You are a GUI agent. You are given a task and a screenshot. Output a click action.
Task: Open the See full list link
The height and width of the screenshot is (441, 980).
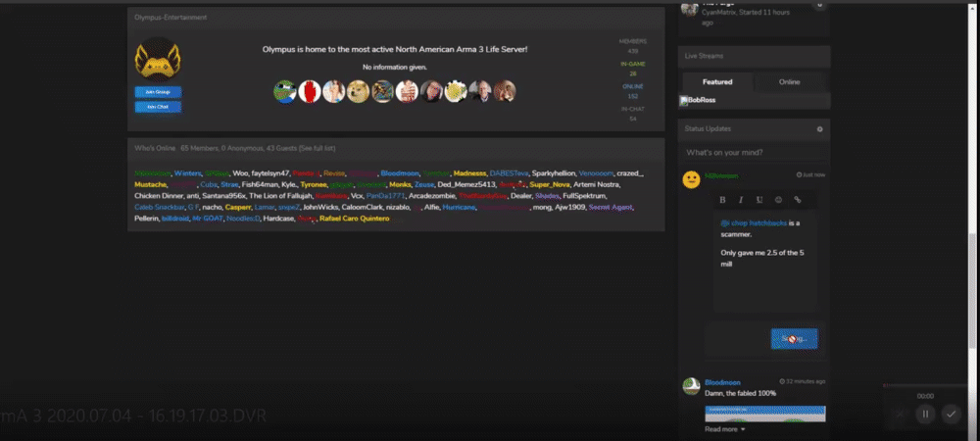pos(317,148)
